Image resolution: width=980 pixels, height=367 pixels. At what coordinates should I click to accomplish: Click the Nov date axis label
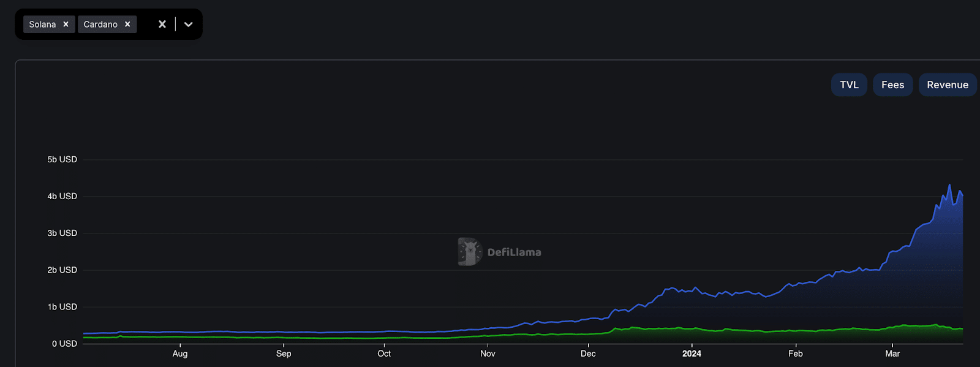(488, 354)
